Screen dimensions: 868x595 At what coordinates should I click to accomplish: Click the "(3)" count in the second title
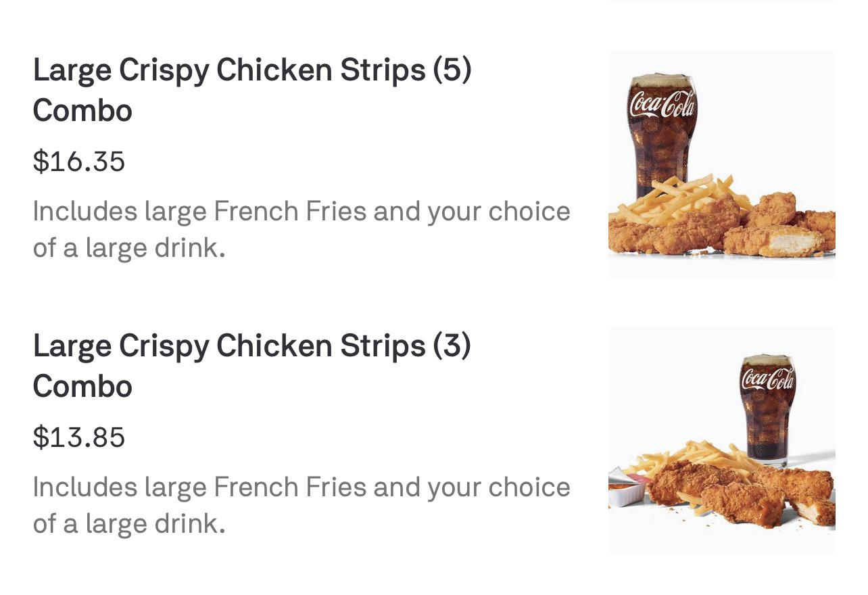[452, 346]
